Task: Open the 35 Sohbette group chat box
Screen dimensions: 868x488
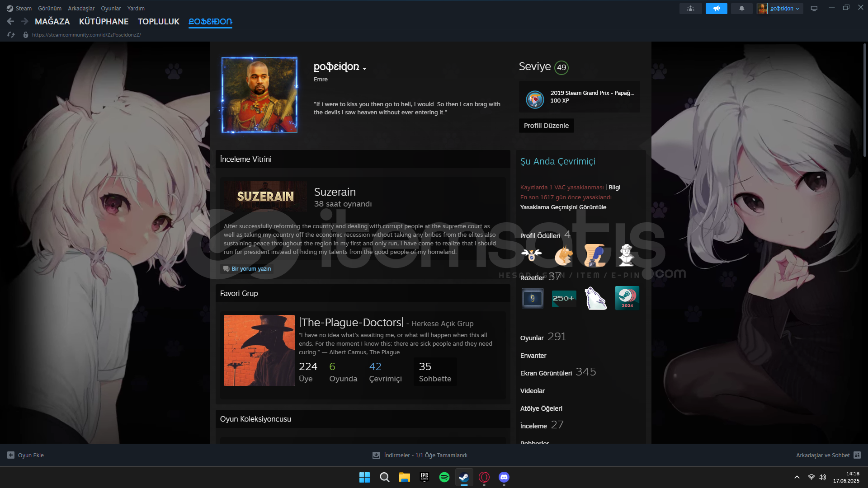Action: (x=435, y=372)
